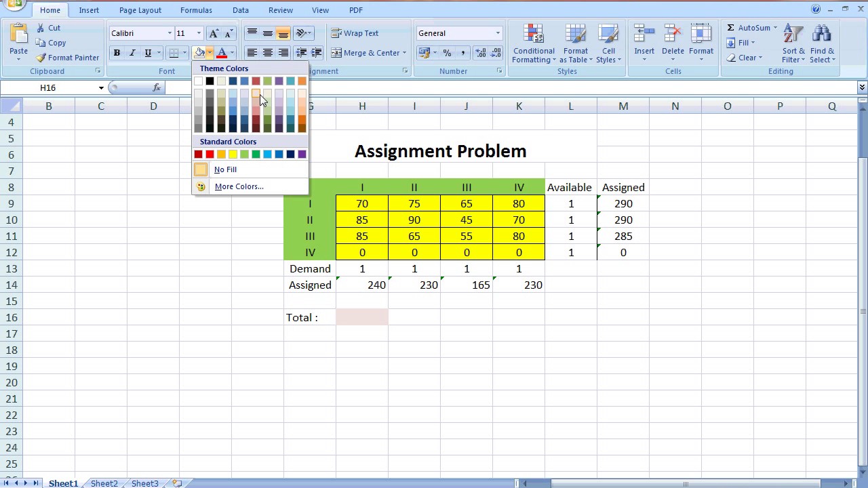The width and height of the screenshot is (868, 488).
Task: Pick yellow from Standard Colors
Action: pyautogui.click(x=233, y=155)
